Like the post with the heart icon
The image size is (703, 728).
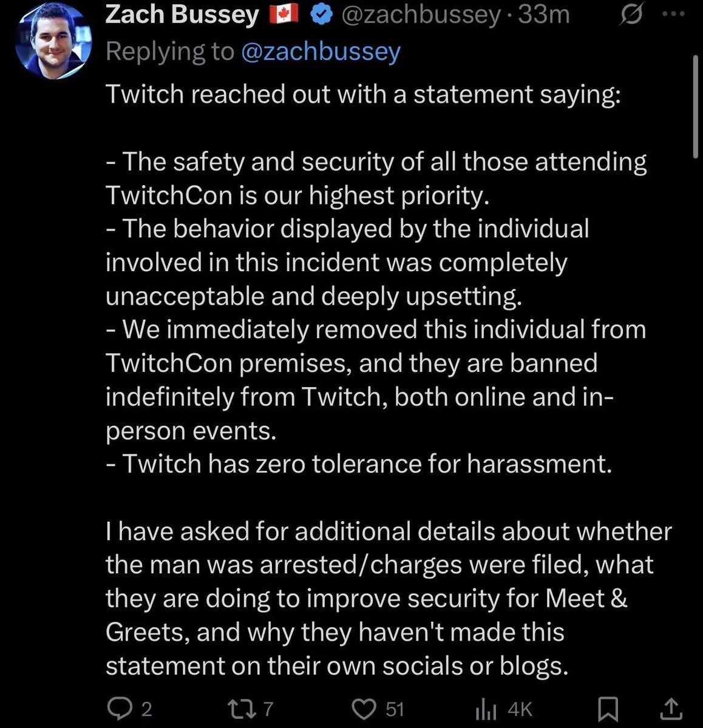coord(364,709)
